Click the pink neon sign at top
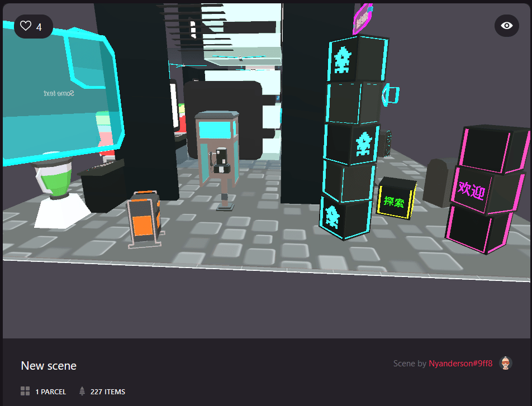 point(362,18)
